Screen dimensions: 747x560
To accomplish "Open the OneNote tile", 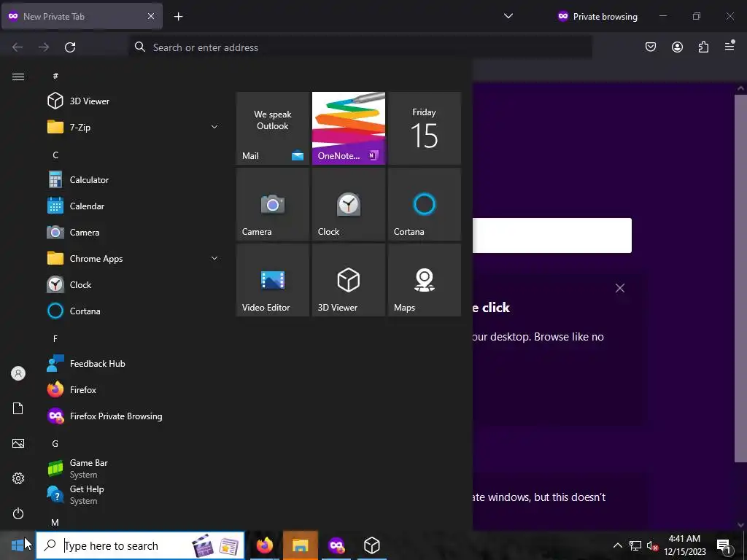I will pos(348,128).
